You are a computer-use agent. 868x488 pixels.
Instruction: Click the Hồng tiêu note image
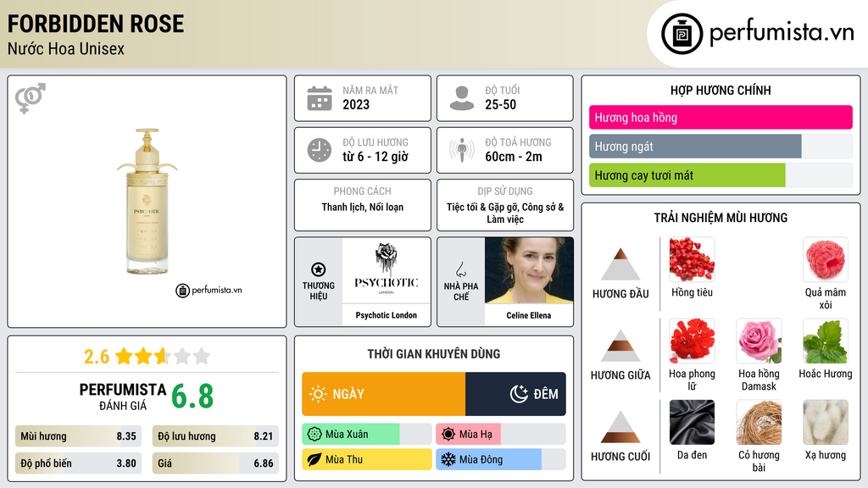pos(692,259)
